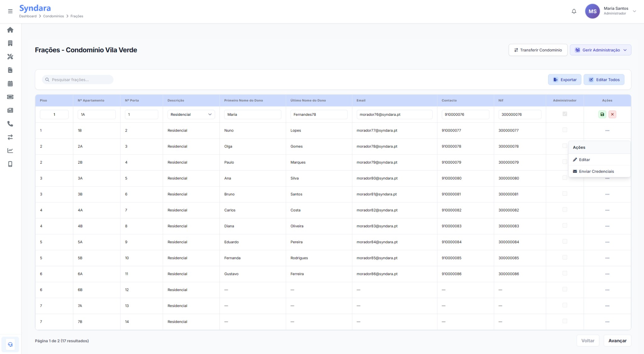Toggle Administrator checkbox for Gustavo Ferreira

coord(565,273)
